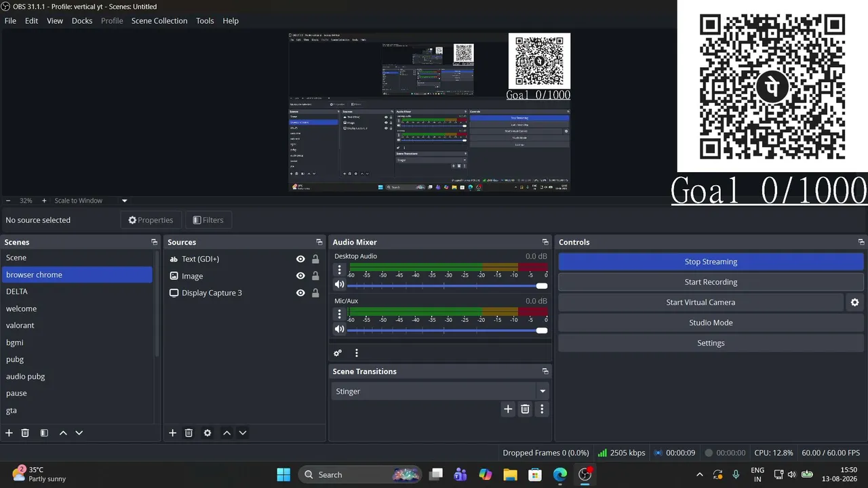
Task: Open the View menu
Action: 55,21
